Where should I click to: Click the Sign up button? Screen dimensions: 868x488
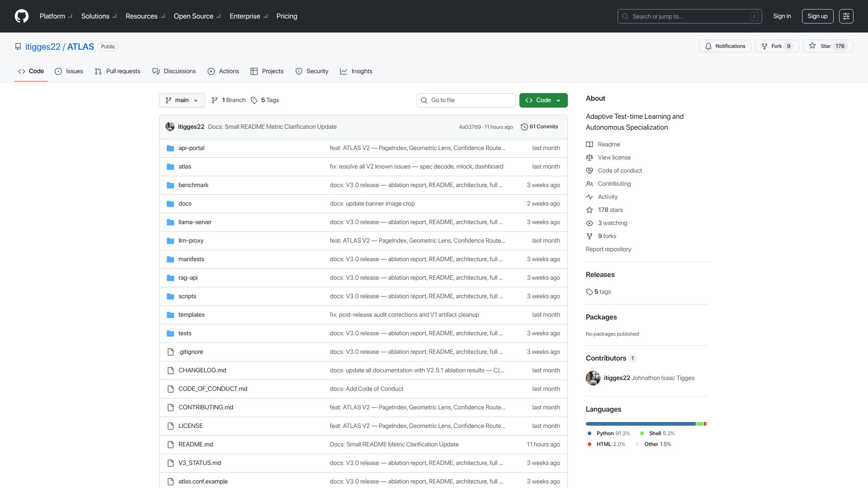click(817, 16)
